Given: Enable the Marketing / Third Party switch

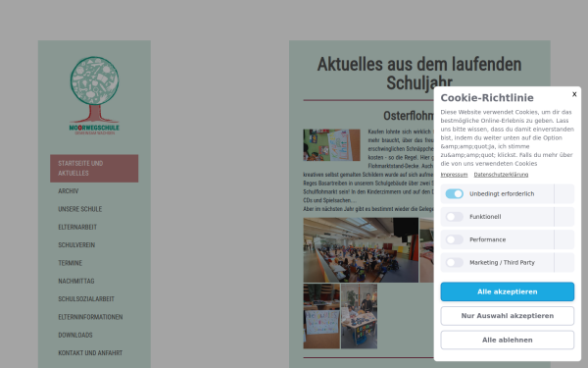Looking at the screenshot, I should [x=454, y=262].
